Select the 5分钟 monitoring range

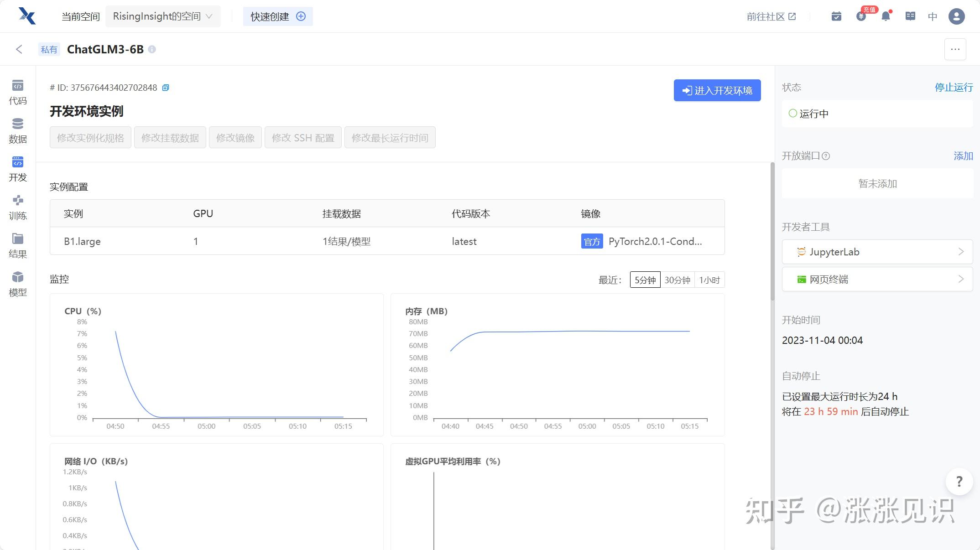coord(645,280)
